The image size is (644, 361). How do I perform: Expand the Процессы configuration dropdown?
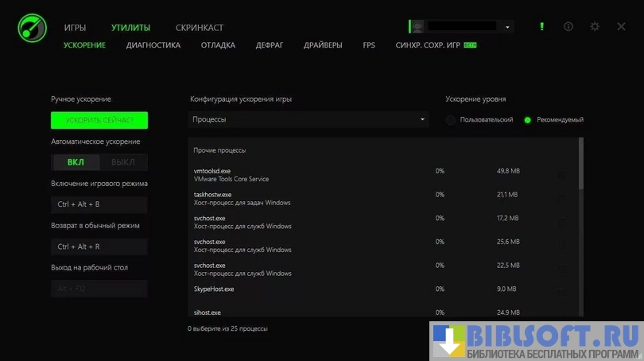click(308, 119)
